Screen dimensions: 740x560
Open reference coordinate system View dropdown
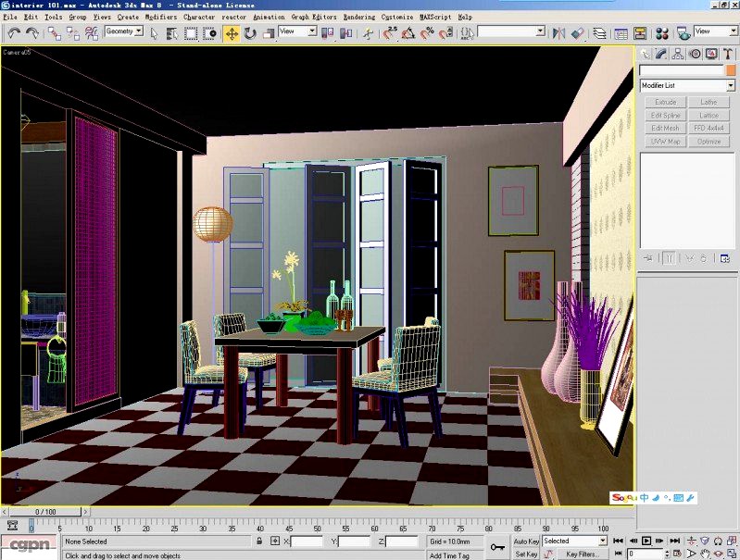(x=297, y=31)
